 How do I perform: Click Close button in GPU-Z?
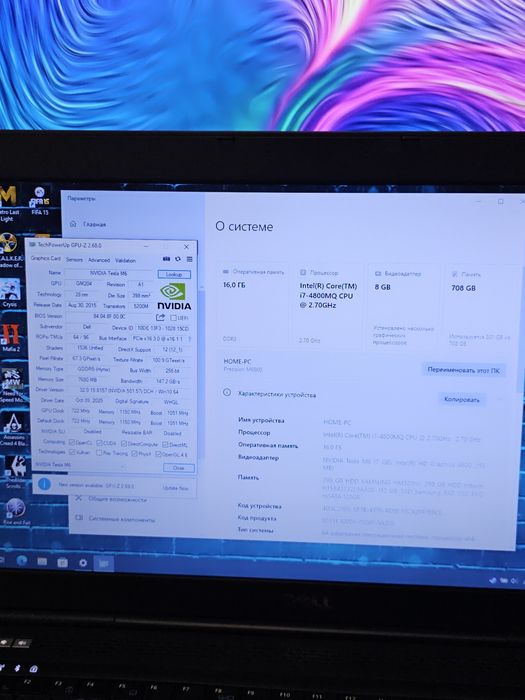pos(179,468)
